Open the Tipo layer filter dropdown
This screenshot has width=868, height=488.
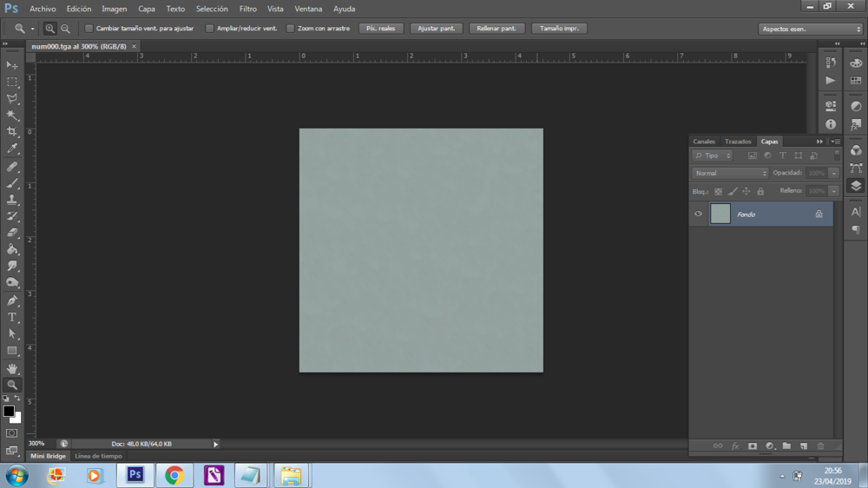coord(712,155)
